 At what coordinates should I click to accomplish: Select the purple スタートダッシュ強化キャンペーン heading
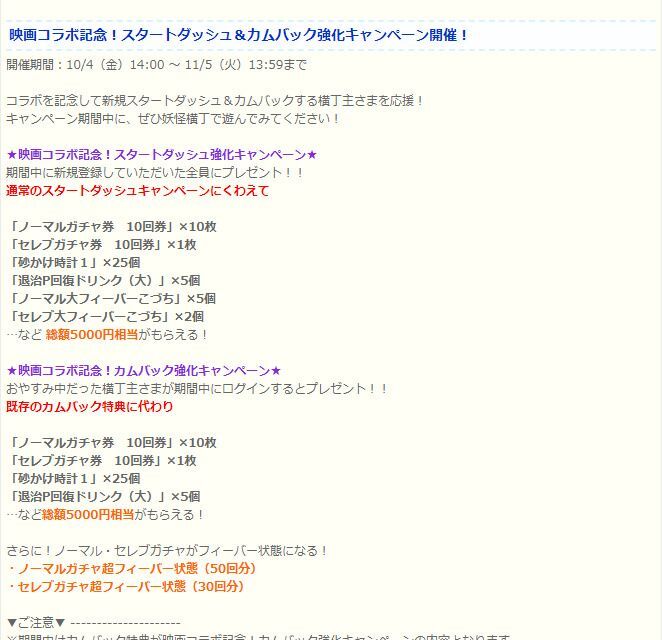point(161,155)
